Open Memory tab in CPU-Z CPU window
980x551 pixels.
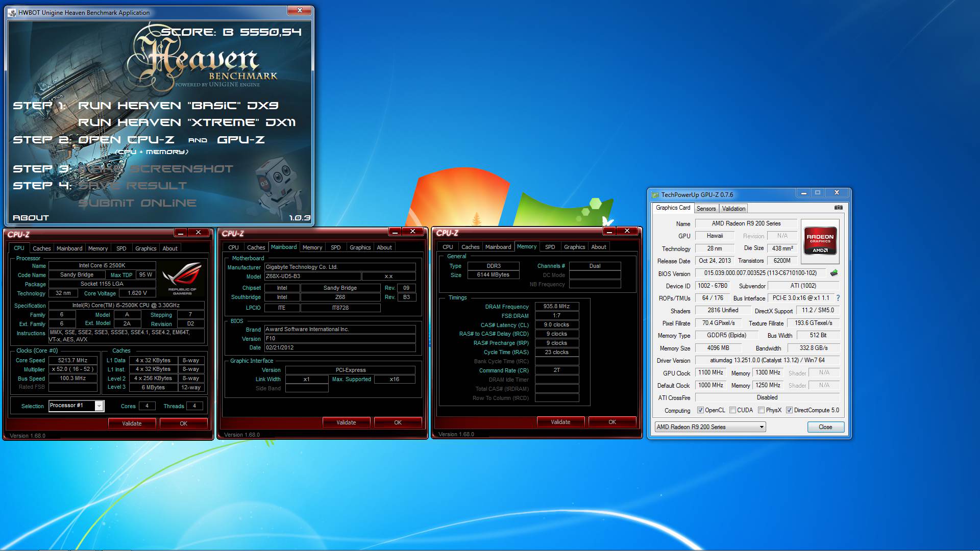pyautogui.click(x=97, y=248)
